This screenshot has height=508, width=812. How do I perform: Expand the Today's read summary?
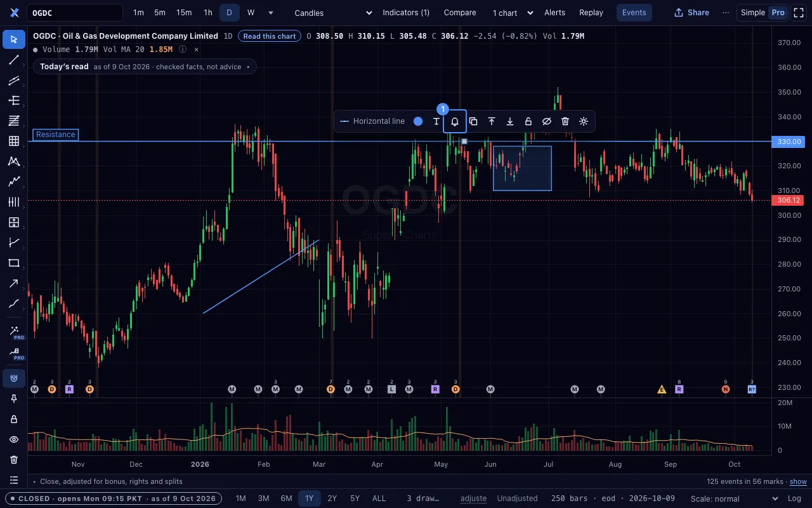tap(145, 67)
